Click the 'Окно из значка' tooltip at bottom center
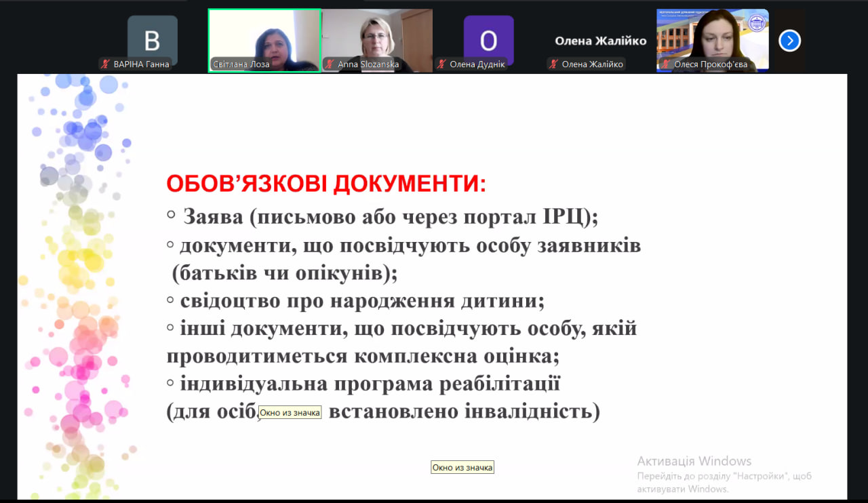Image resolution: width=868 pixels, height=503 pixels. tap(462, 467)
